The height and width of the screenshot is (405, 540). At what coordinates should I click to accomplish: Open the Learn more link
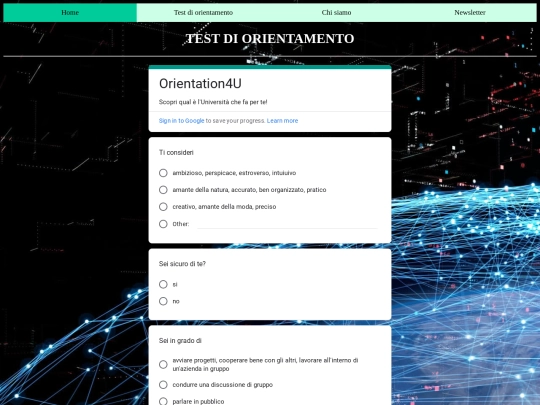tap(282, 121)
